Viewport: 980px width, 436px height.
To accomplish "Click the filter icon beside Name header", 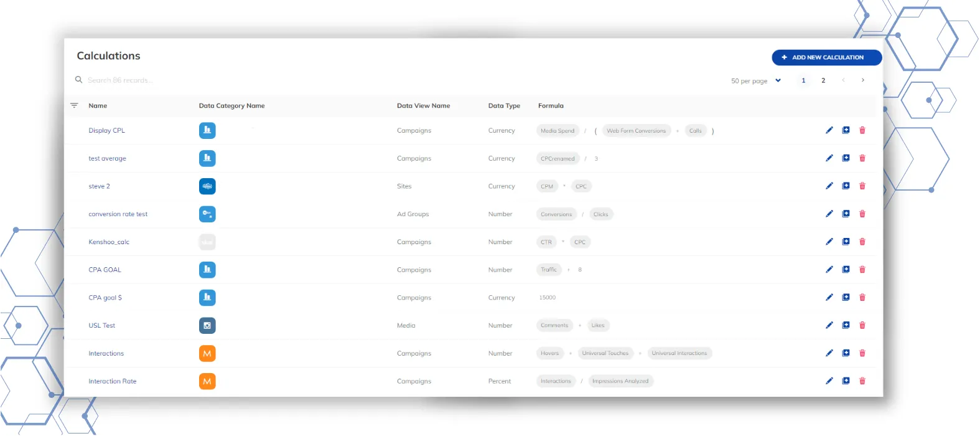I will coord(74,106).
